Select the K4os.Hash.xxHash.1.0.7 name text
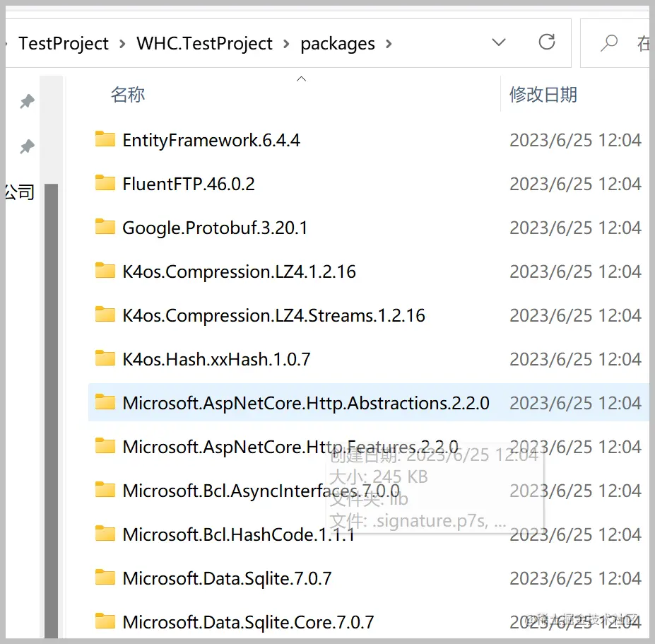The image size is (655, 644). (216, 360)
